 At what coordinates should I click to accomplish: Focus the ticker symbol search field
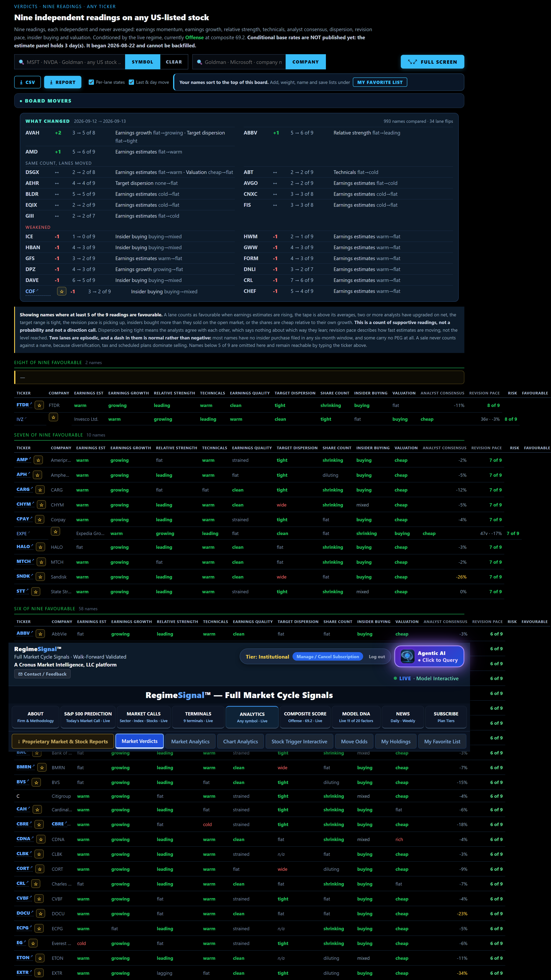(x=70, y=62)
